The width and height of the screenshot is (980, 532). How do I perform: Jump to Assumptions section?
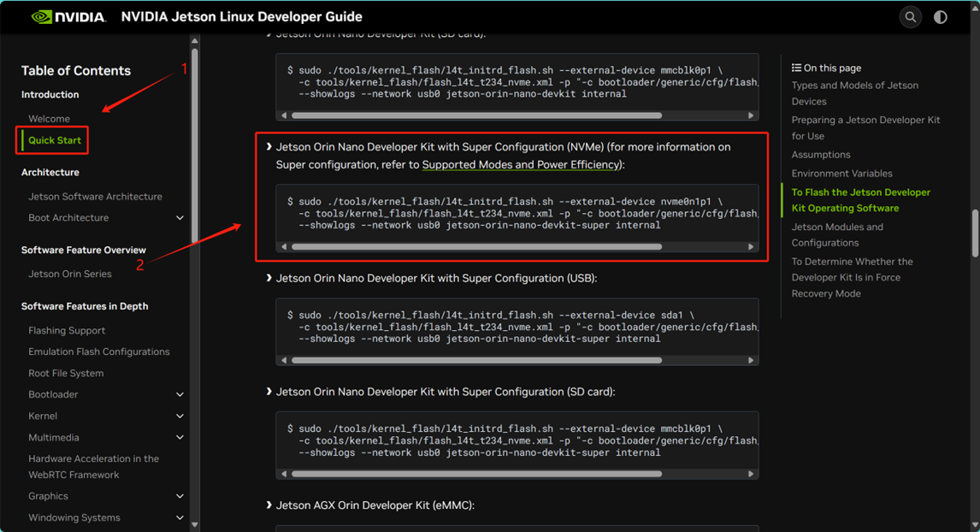coord(821,155)
